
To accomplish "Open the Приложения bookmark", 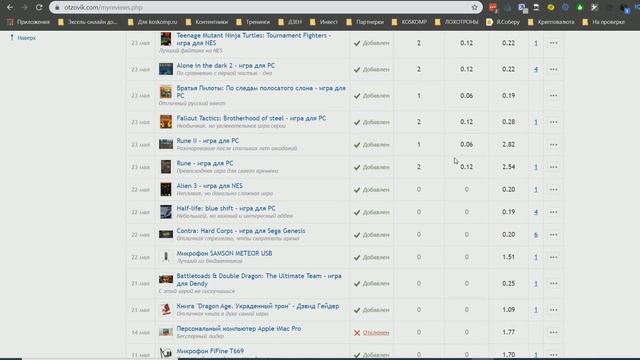I will tap(29, 22).
